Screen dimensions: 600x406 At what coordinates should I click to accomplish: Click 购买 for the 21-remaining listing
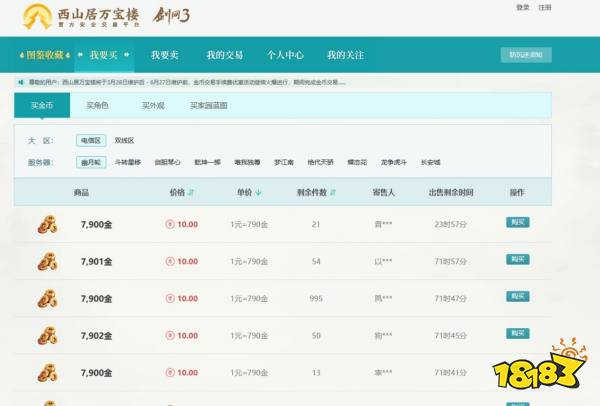point(518,222)
